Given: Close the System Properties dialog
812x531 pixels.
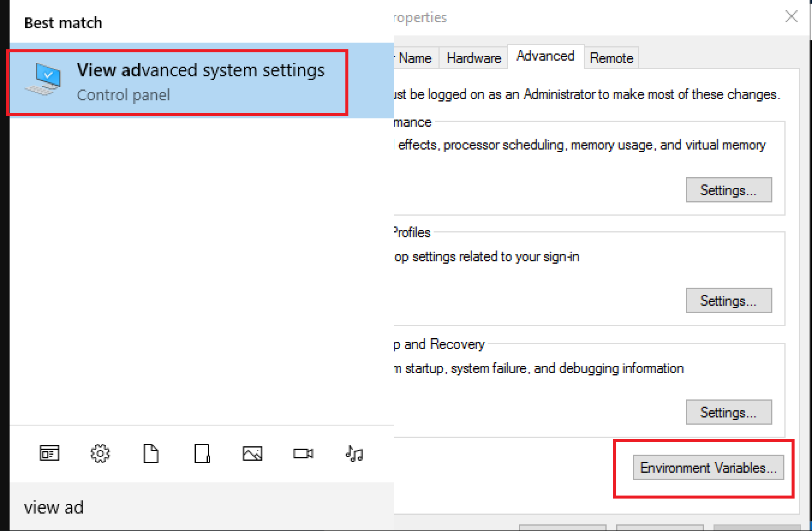Looking at the screenshot, I should click(x=791, y=17).
